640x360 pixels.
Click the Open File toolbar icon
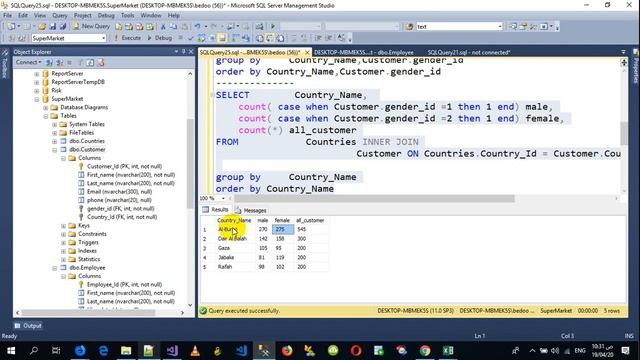pos(42,27)
